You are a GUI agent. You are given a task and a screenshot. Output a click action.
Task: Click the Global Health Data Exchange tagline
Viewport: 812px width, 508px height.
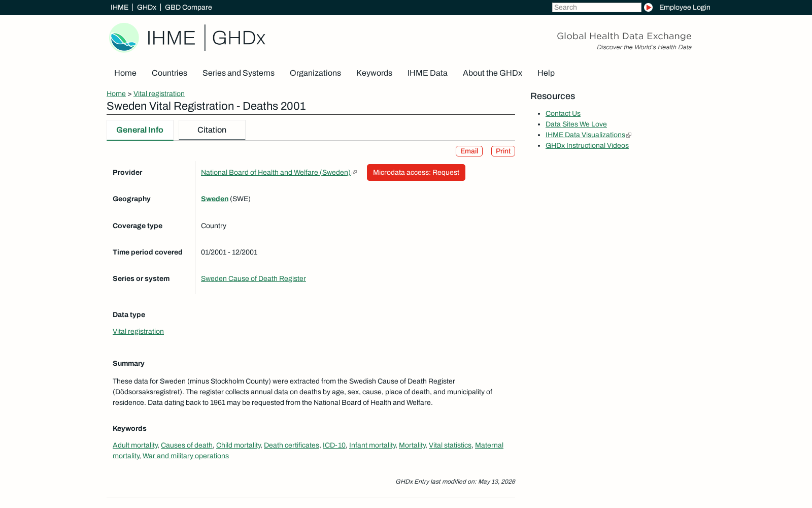624,36
